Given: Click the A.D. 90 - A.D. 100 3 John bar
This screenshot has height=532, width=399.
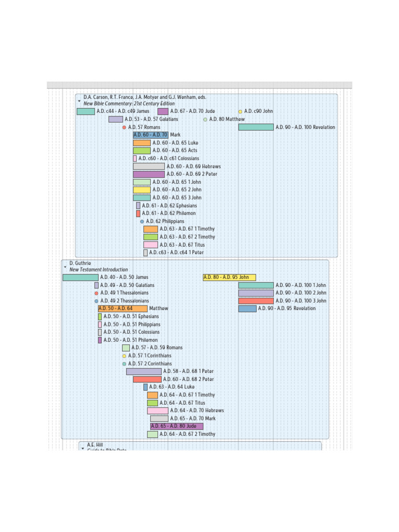Looking at the screenshot, I should coord(256,301).
